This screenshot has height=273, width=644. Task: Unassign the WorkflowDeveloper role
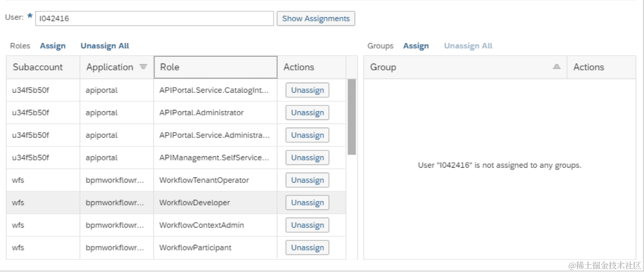click(307, 203)
